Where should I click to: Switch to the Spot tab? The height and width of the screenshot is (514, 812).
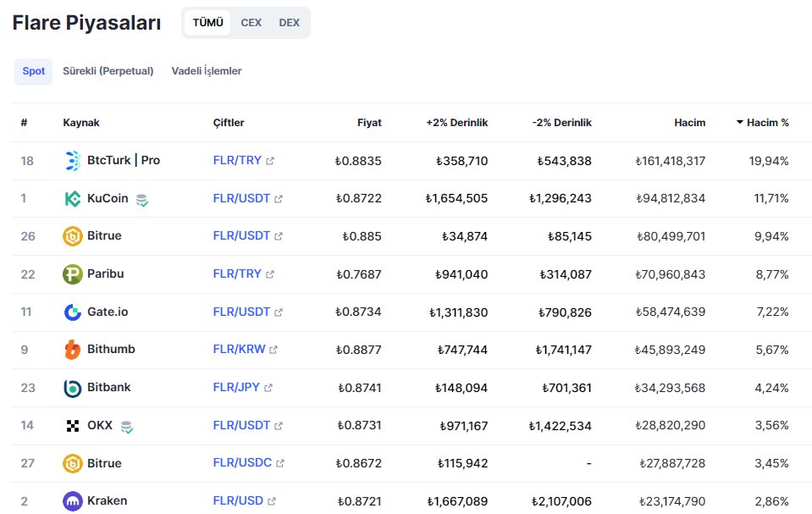tap(34, 71)
